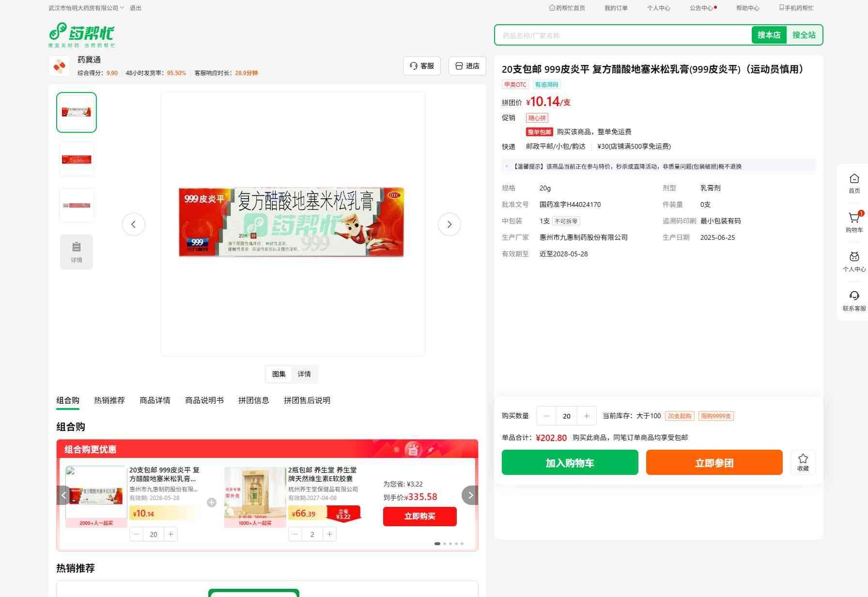Click the 药帮忙 logo
Image resolution: width=868 pixels, height=597 pixels.
[x=82, y=35]
